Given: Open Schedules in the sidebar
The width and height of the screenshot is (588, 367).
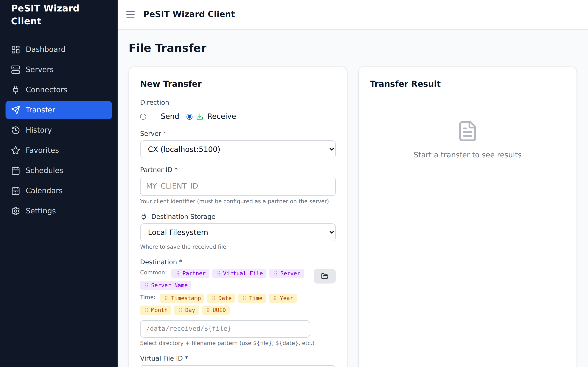Looking at the screenshot, I should 44,170.
